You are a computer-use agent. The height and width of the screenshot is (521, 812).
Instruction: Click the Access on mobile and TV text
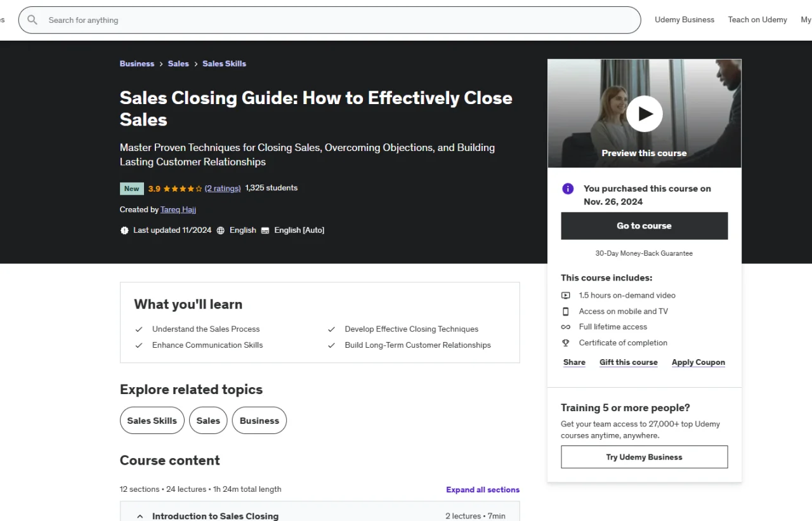point(623,312)
